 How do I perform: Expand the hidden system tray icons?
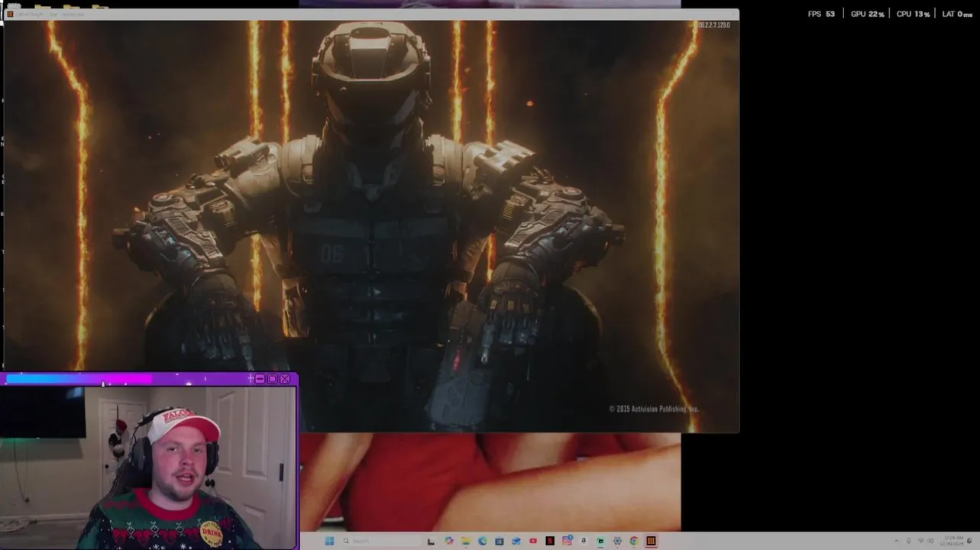click(x=897, y=541)
